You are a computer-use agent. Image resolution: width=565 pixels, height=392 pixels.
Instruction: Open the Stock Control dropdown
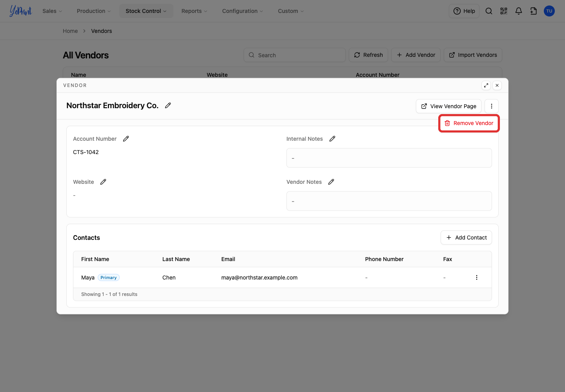146,11
